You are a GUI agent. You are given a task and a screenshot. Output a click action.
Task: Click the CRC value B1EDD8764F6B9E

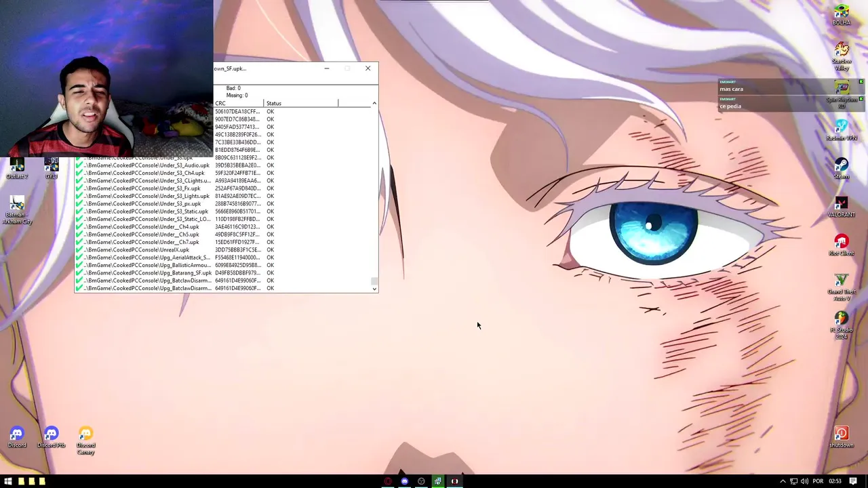tap(237, 150)
